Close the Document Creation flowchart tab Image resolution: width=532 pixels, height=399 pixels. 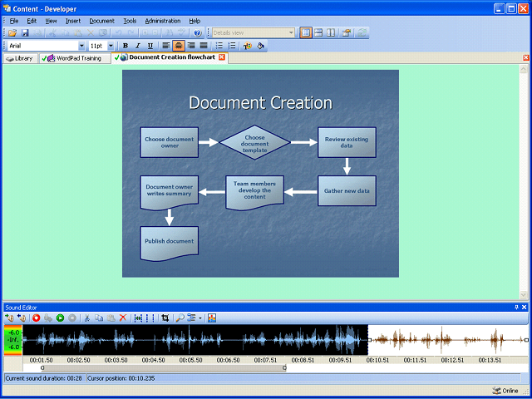[x=222, y=57]
